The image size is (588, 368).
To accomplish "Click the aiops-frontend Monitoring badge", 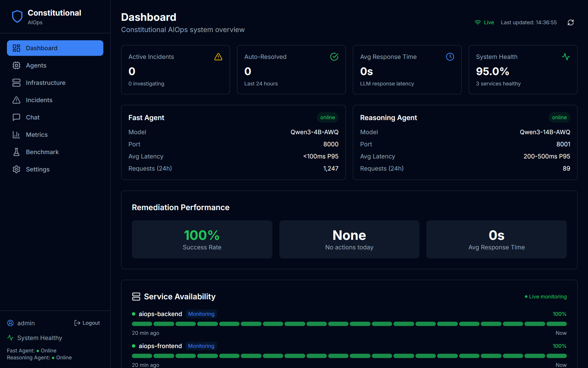I will (x=201, y=346).
